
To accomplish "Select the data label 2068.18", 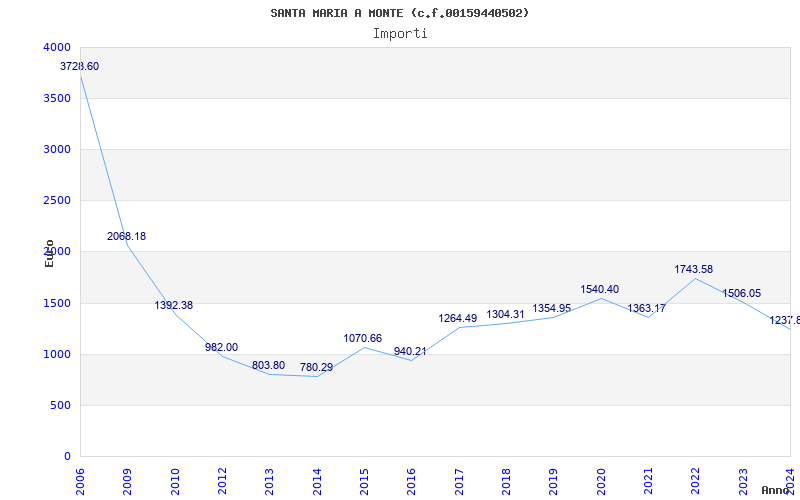I will [x=127, y=236].
